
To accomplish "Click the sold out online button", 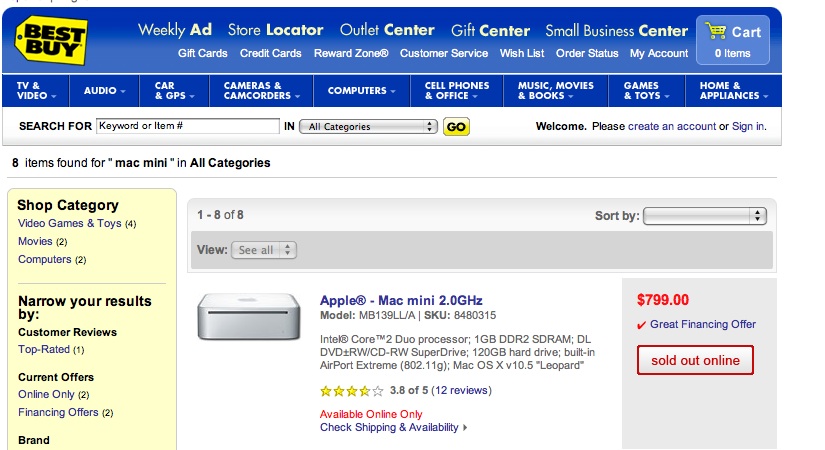I will 695,361.
